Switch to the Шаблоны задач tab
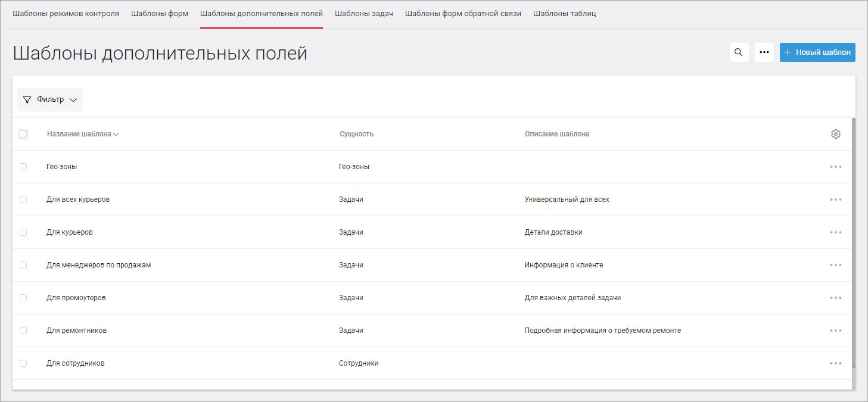The image size is (868, 402). click(x=364, y=12)
